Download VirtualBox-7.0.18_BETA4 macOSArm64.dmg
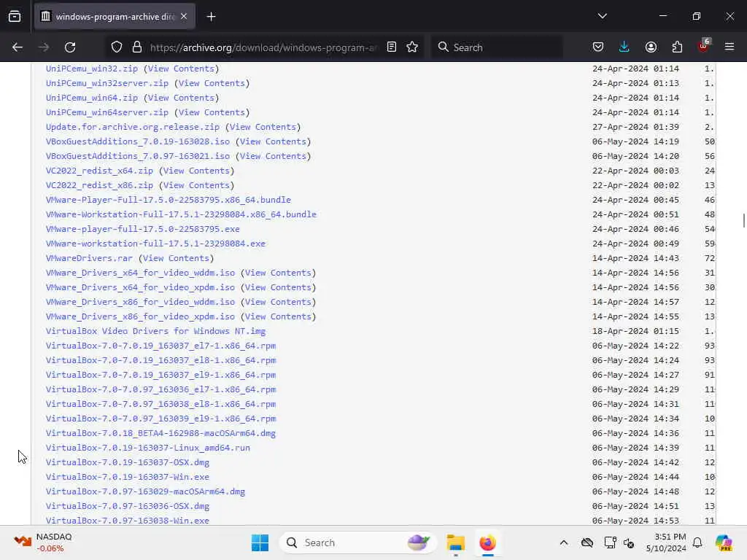The image size is (747, 560). click(x=161, y=433)
